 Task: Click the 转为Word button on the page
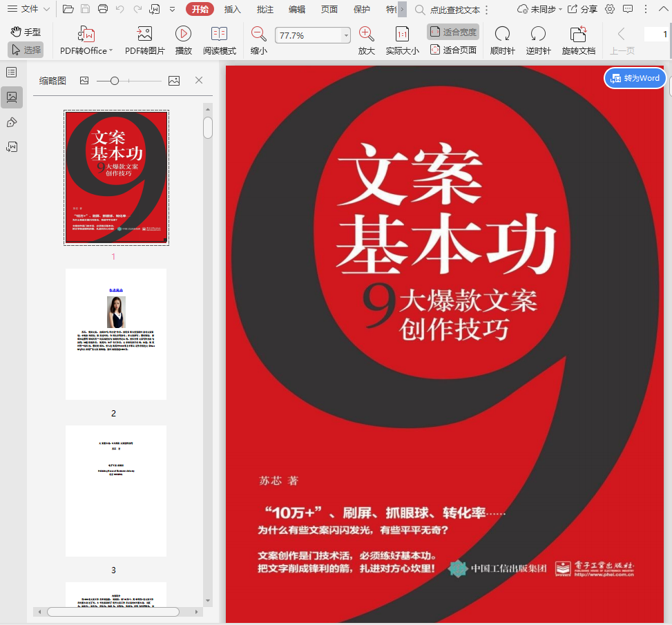635,78
